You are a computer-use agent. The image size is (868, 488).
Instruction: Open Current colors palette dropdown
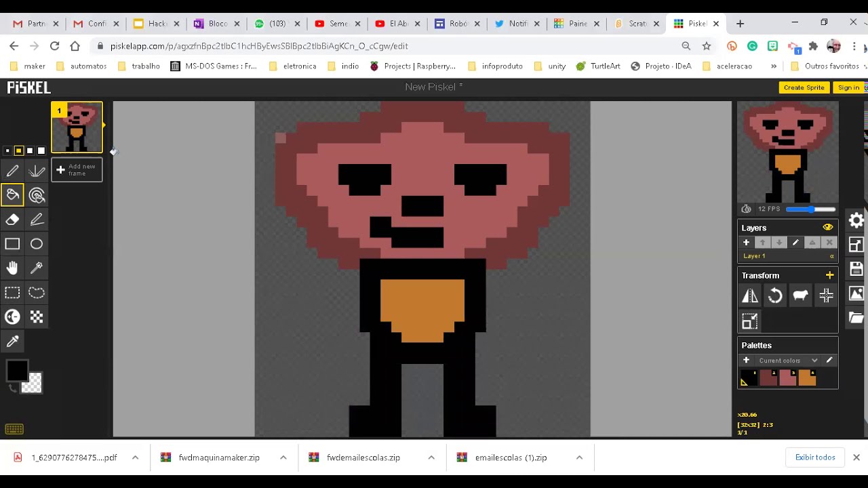pyautogui.click(x=787, y=361)
